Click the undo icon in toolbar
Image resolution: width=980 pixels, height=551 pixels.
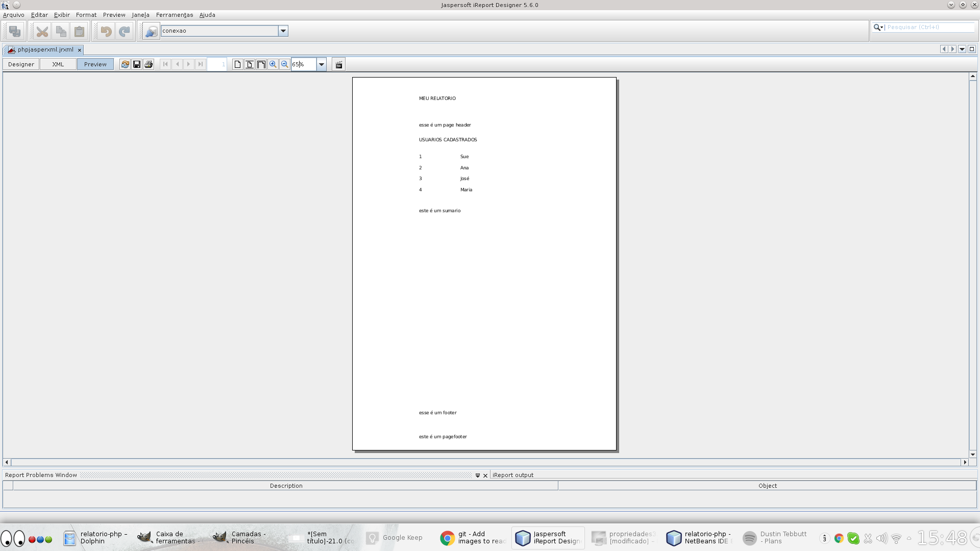click(x=106, y=31)
